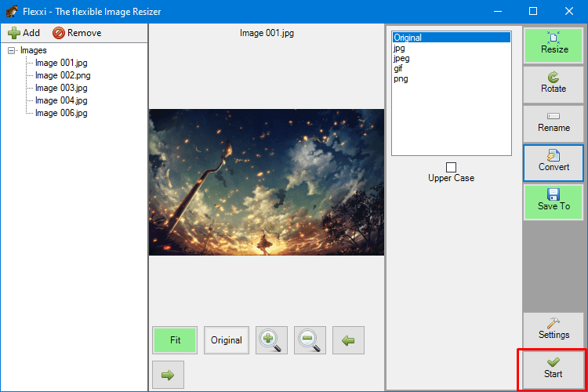Click the Flexxi app icon in title bar

tap(12, 11)
